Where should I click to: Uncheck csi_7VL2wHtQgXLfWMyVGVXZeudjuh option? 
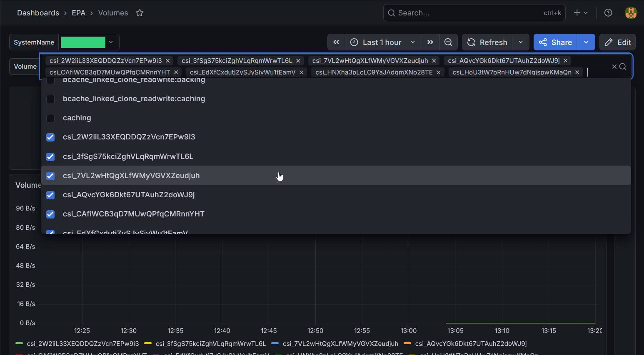click(x=50, y=176)
